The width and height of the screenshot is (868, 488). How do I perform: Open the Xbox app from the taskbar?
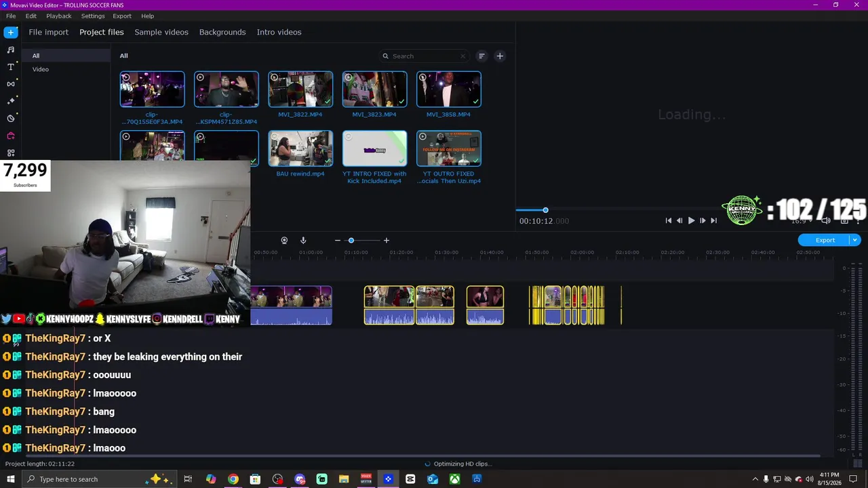pos(455,479)
